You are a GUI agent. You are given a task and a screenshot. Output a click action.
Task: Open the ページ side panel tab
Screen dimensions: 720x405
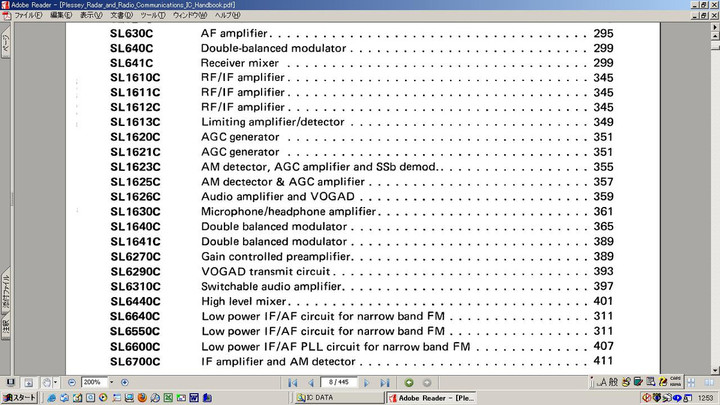(5, 47)
